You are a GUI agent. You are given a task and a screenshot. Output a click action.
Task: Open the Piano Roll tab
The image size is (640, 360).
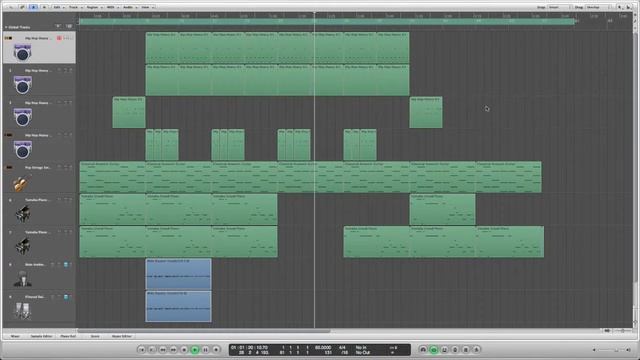(x=68, y=336)
